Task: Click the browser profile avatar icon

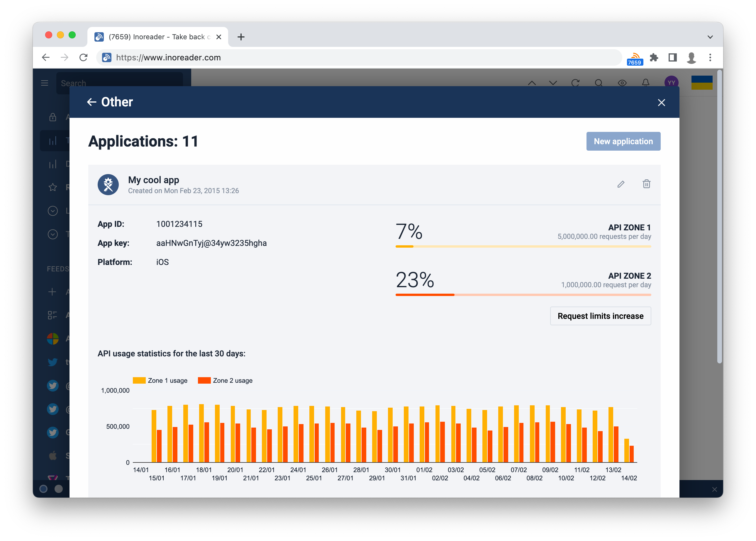Action: pos(691,58)
